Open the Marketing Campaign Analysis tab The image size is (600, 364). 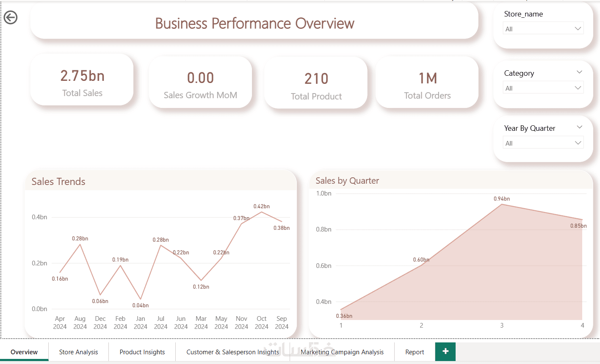tap(342, 352)
